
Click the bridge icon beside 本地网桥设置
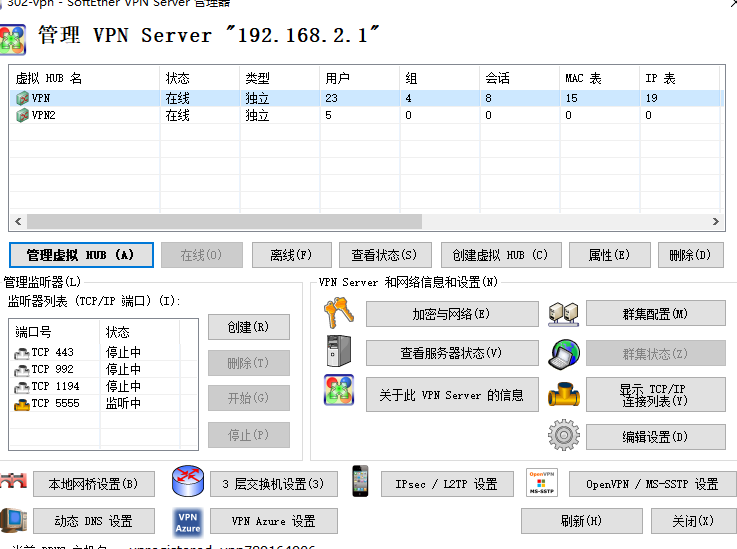(x=13, y=481)
